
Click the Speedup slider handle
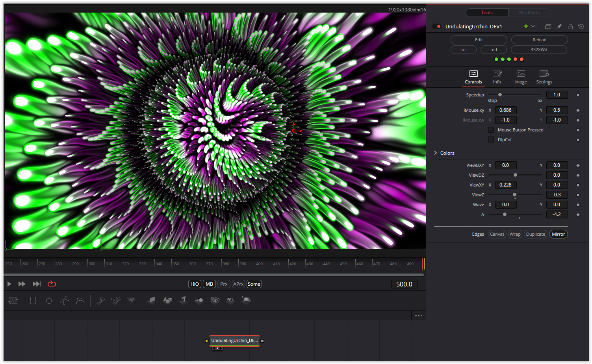(500, 95)
